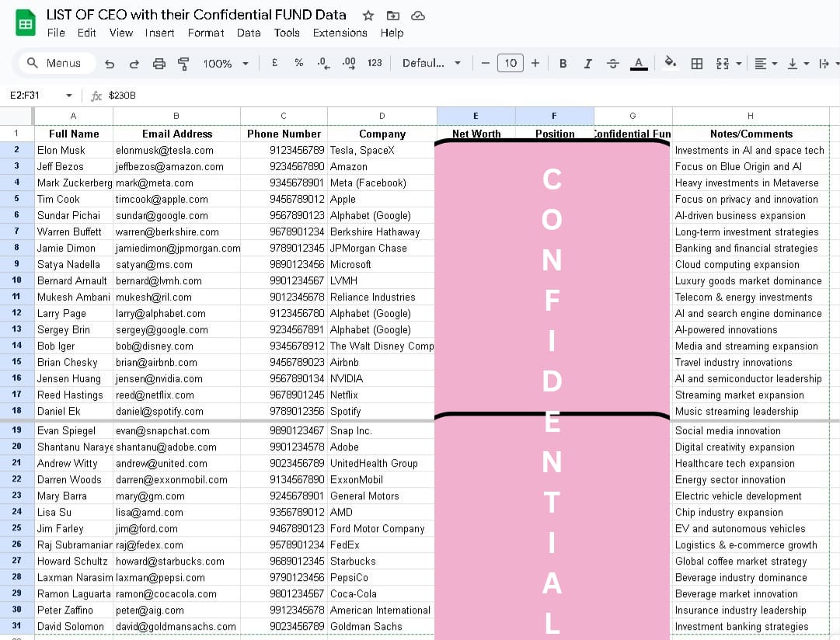Rename the document title
Screen dimensions: 840x640
tap(196, 15)
